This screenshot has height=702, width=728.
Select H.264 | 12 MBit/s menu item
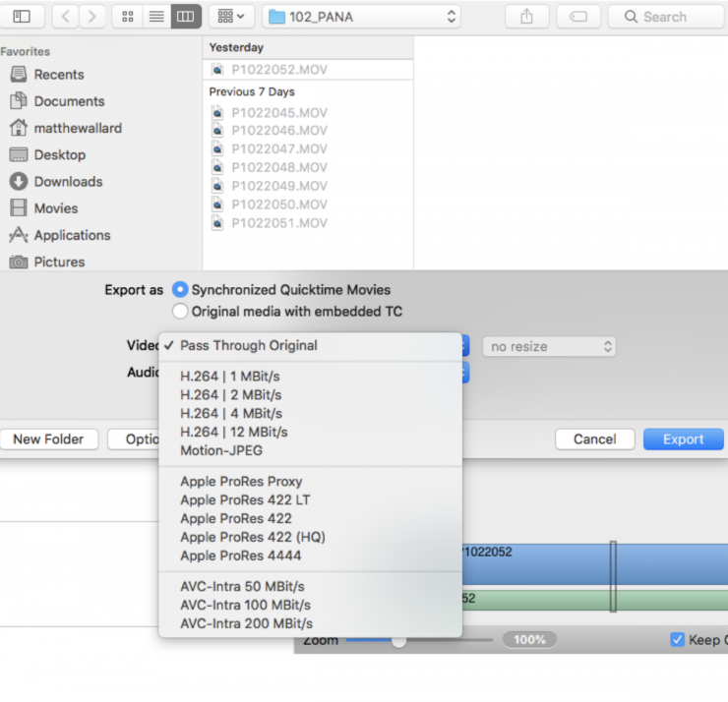[234, 432]
